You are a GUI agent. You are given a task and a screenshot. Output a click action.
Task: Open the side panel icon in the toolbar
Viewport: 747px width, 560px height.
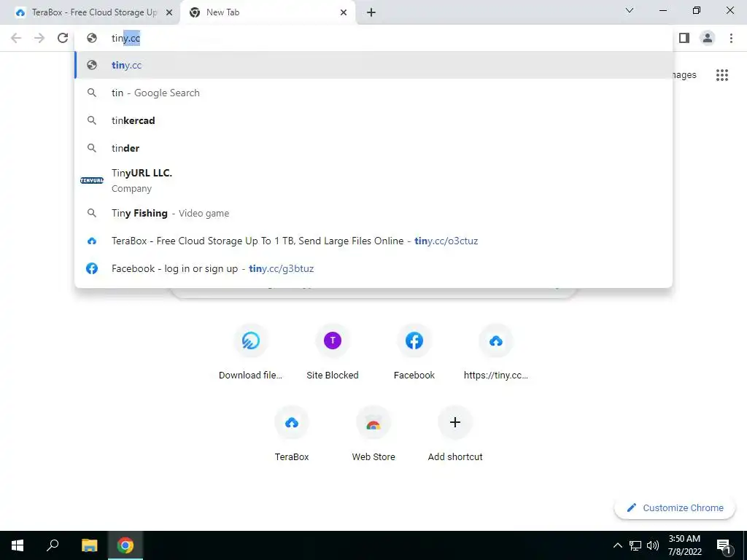coord(684,38)
